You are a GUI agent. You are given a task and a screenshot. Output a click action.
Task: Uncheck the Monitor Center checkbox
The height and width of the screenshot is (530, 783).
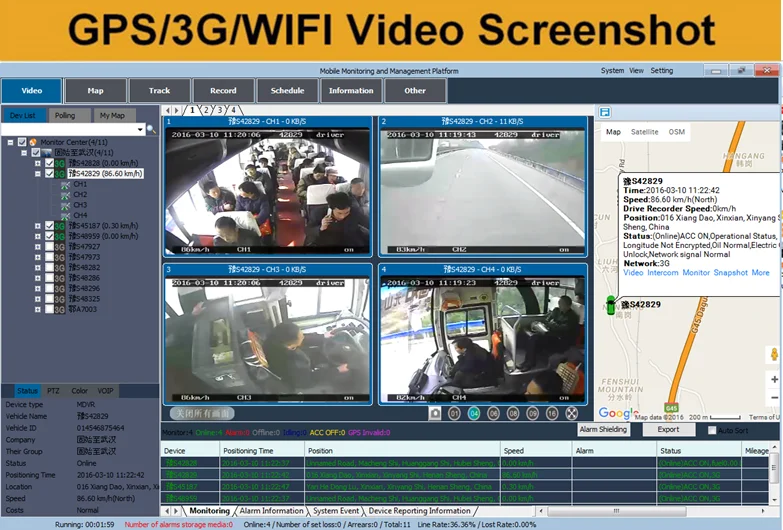point(21,142)
